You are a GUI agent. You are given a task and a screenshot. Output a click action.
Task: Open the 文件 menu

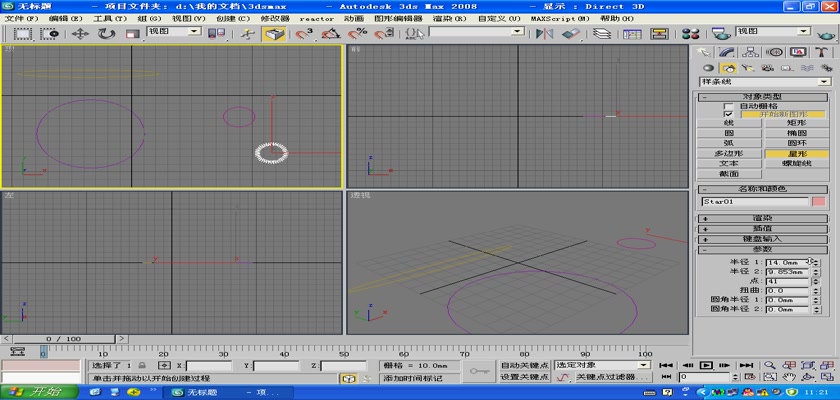tap(22, 18)
